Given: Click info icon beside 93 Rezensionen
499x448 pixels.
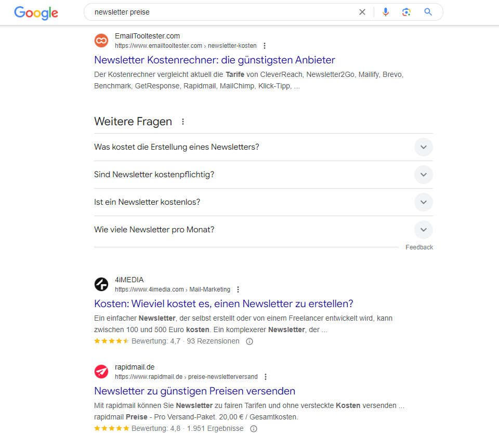Looking at the screenshot, I should click(x=249, y=341).
